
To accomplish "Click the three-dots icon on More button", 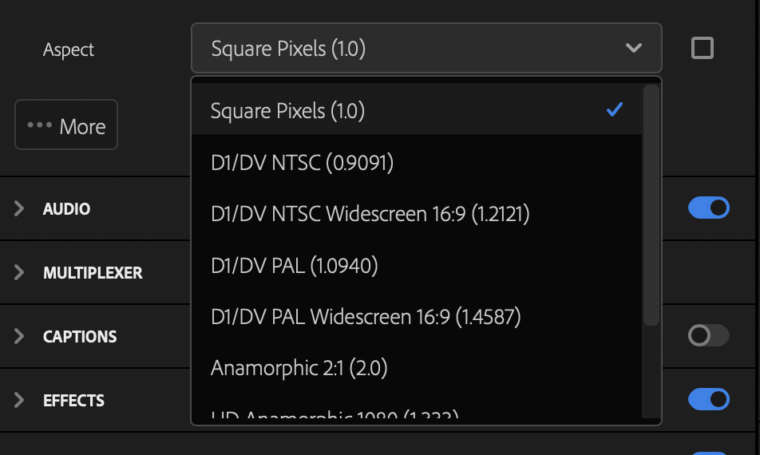I will pos(40,125).
